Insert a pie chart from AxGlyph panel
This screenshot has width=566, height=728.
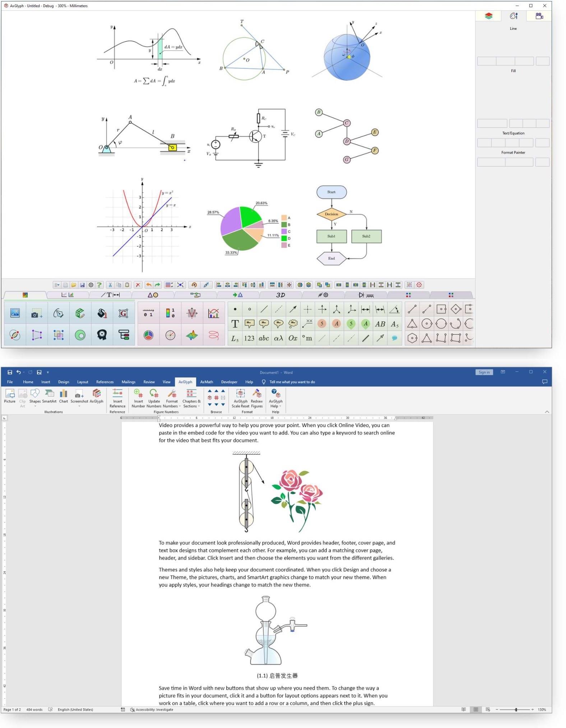(149, 335)
